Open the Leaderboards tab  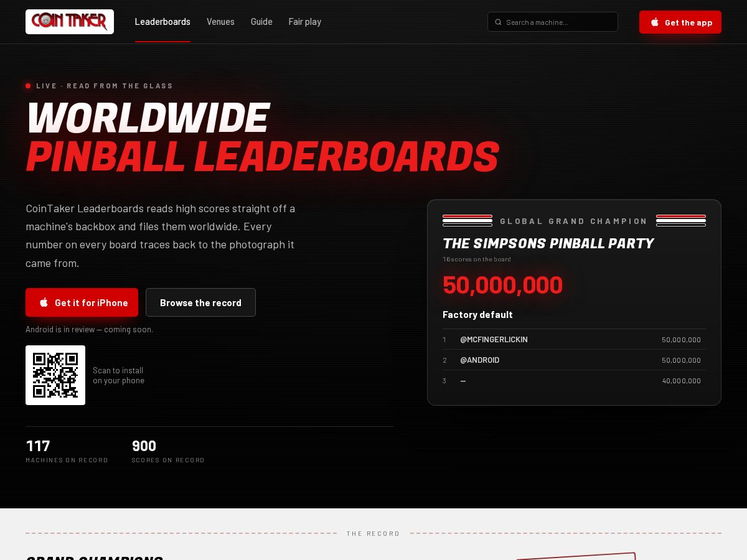tap(162, 22)
